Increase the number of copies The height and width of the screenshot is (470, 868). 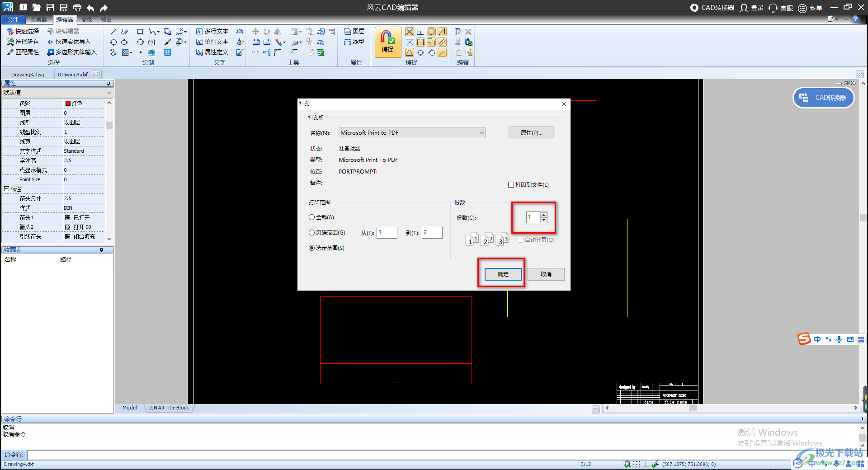click(x=543, y=215)
